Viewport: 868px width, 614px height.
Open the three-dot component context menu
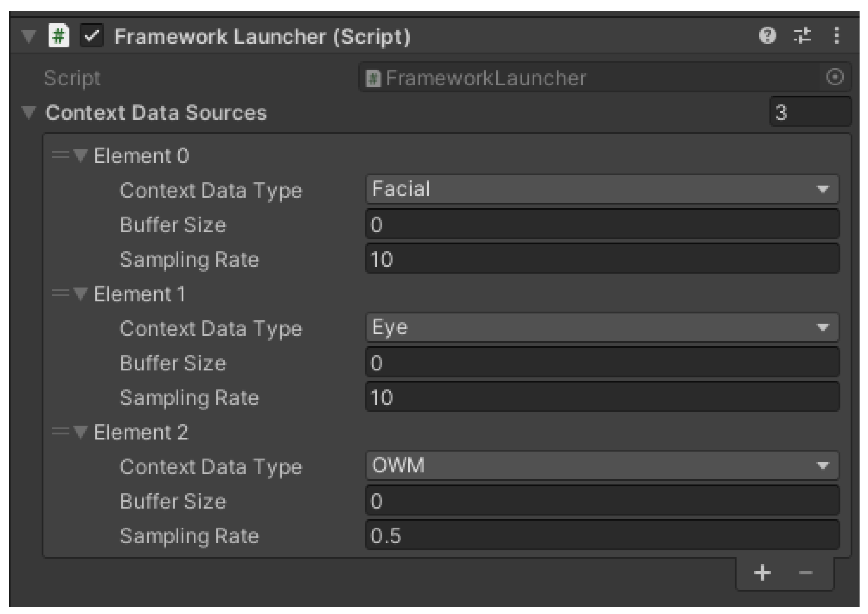836,36
